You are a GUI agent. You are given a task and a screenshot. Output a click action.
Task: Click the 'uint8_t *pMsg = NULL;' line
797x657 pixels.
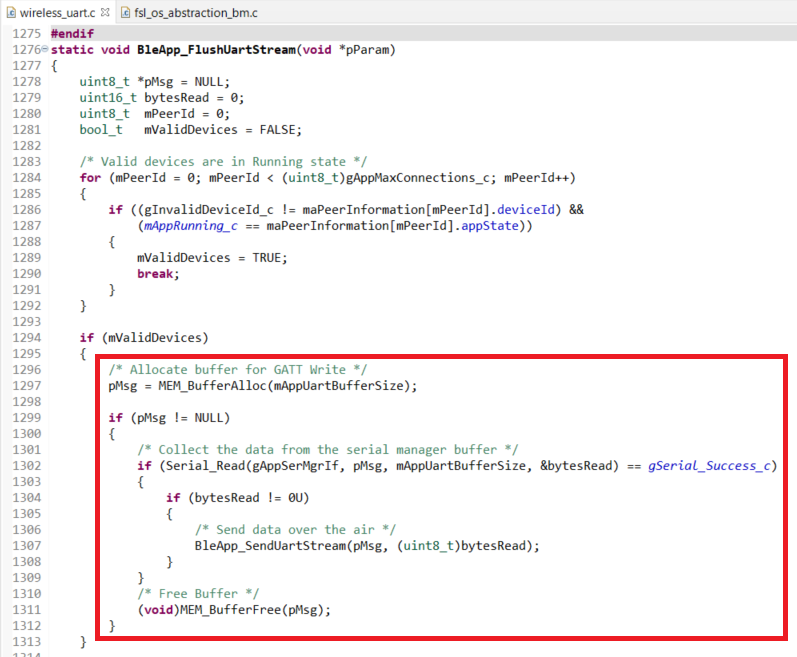pos(155,82)
